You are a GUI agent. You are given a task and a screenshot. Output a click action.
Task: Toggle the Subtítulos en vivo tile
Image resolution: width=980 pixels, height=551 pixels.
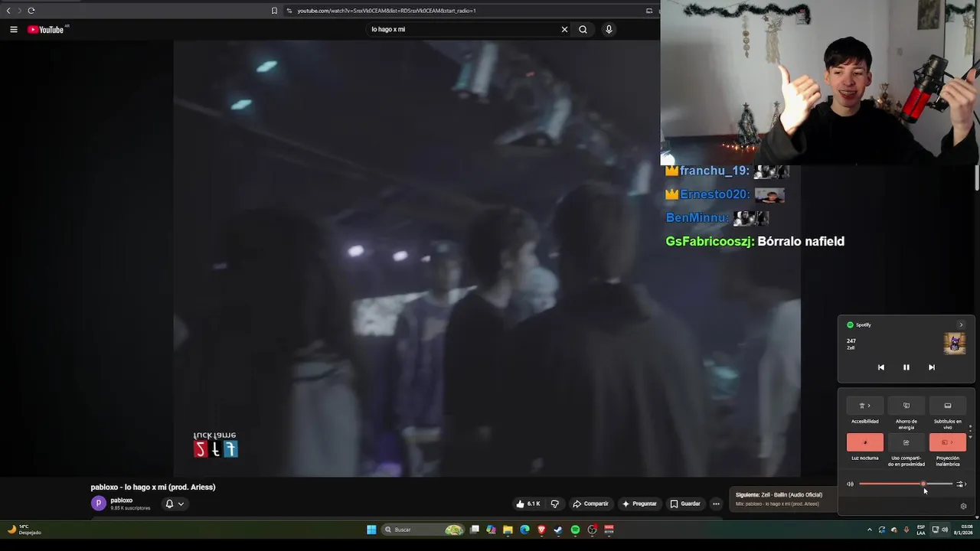tap(948, 406)
